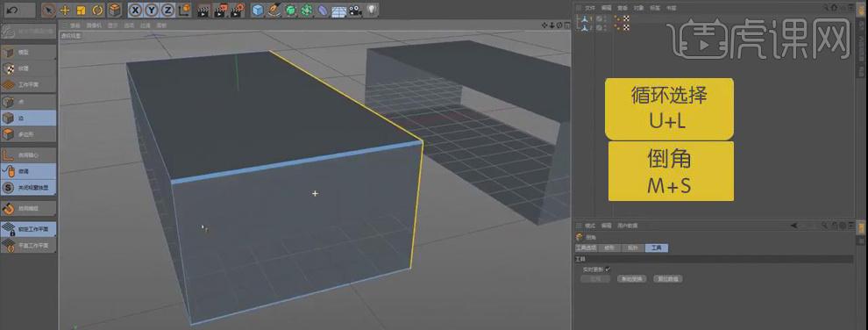Click 新的变换 button
The image size is (868, 330).
coord(631,279)
